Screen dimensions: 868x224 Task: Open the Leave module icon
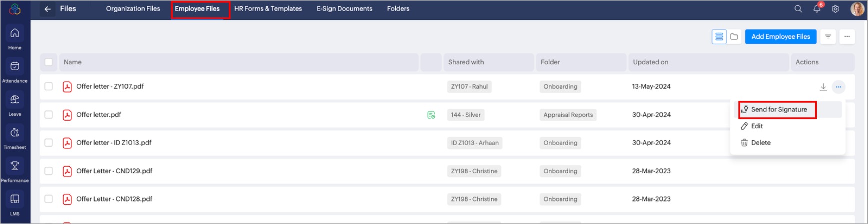tap(15, 99)
